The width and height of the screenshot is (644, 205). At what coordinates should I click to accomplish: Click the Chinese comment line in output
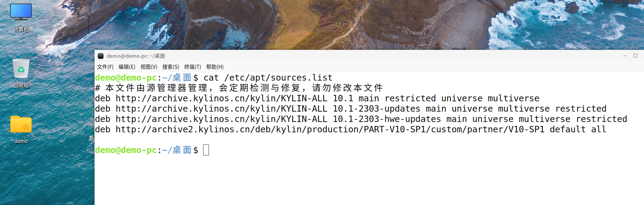click(239, 88)
